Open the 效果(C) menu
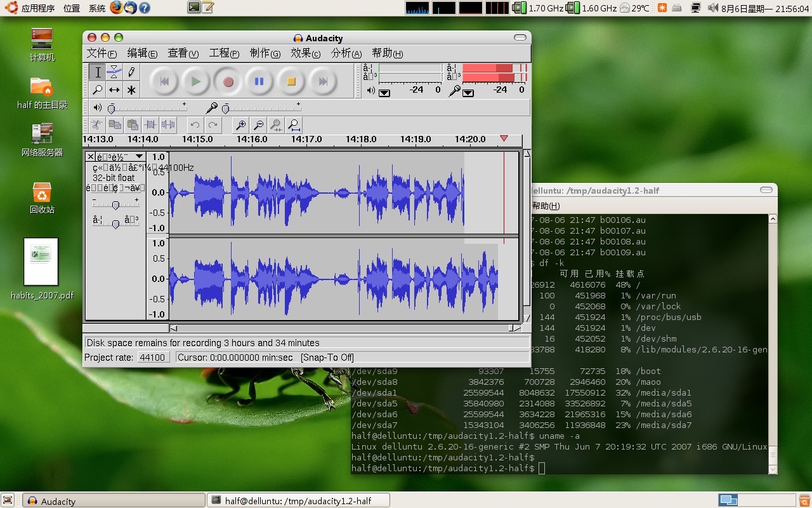 306,53
